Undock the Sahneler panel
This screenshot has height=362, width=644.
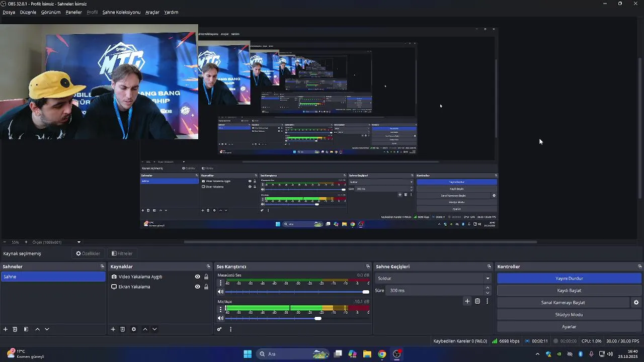coord(102,266)
